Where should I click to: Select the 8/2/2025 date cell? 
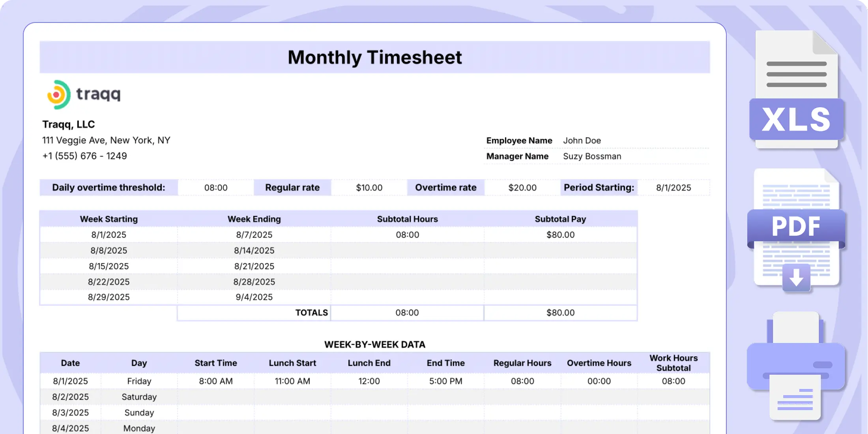[70, 397]
